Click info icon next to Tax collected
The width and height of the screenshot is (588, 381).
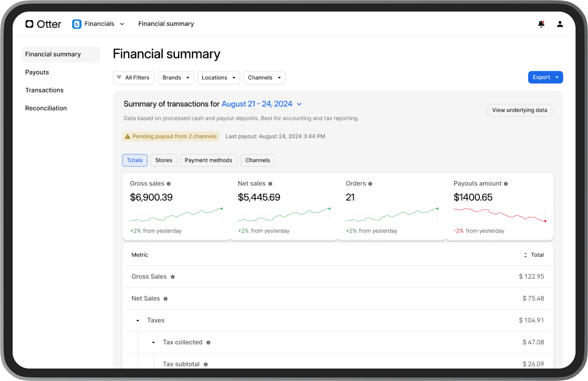(x=208, y=342)
